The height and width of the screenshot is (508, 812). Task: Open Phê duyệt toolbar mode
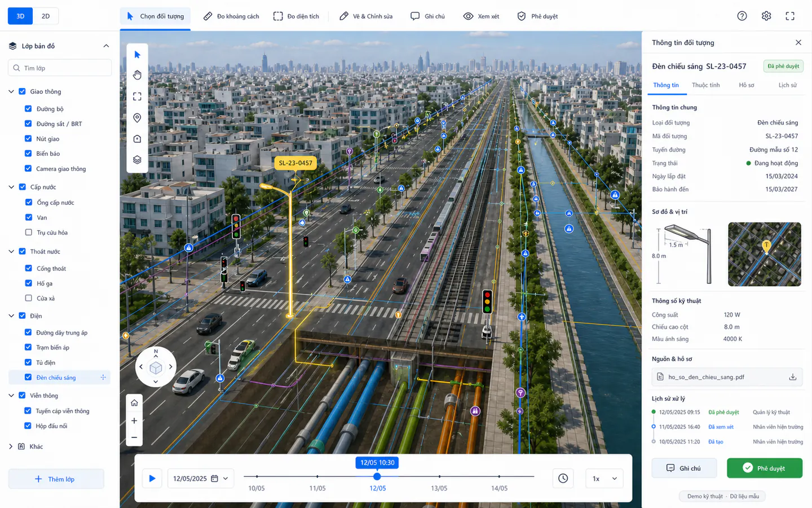537,16
